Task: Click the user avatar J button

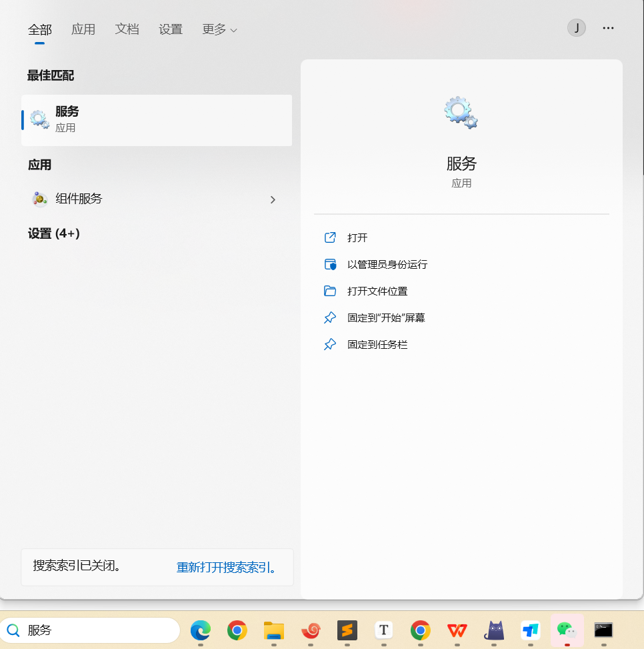Action: (x=576, y=28)
